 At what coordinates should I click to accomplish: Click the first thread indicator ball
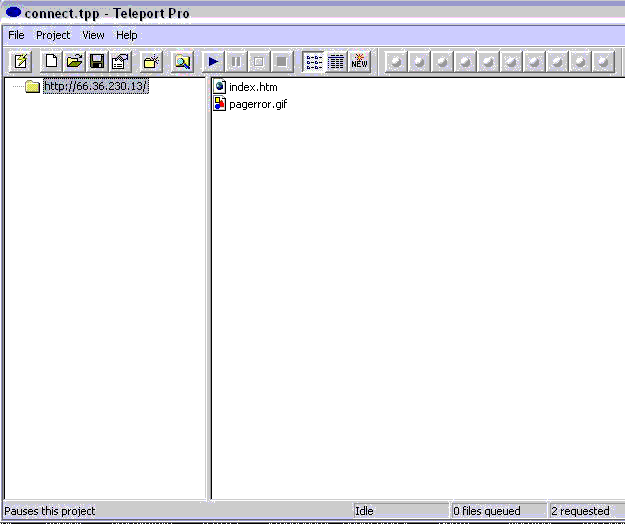click(x=396, y=61)
